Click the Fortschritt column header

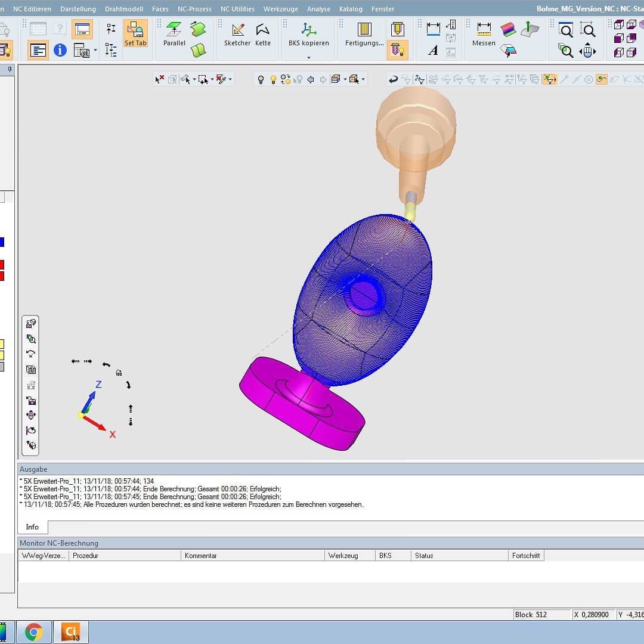point(526,555)
